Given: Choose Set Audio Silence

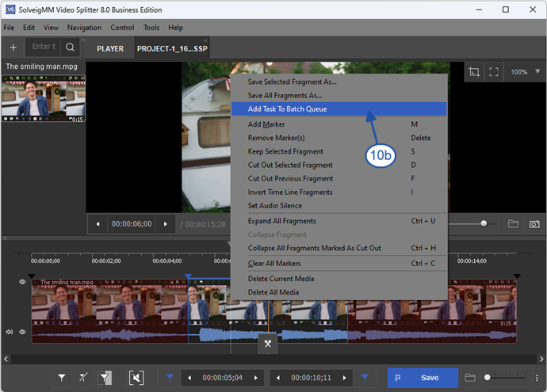Looking at the screenshot, I should pyautogui.click(x=339, y=206).
